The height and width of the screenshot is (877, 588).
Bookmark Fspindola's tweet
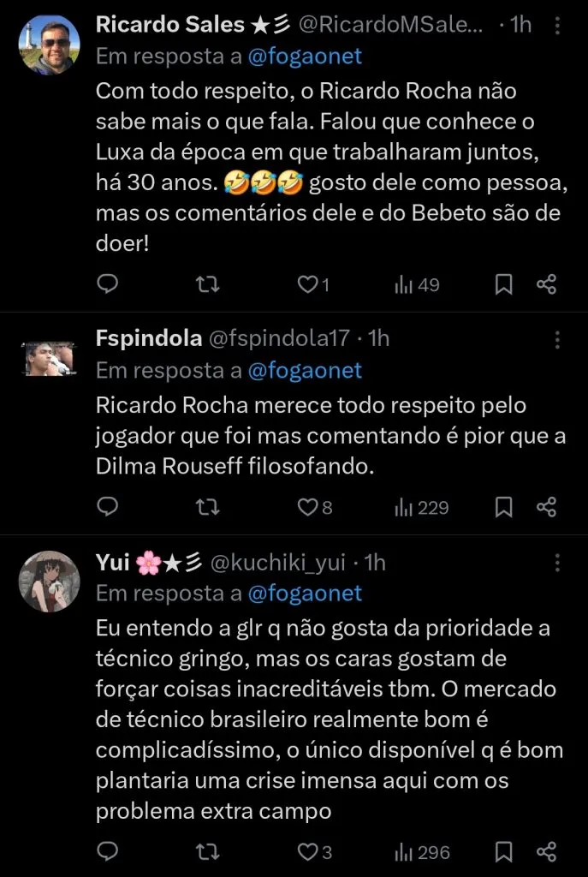click(504, 507)
